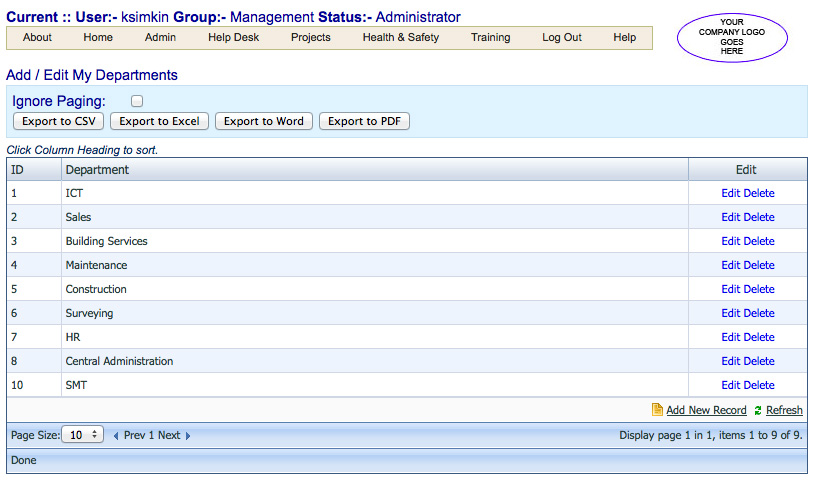Delete the Construction department row
This screenshot has width=817, height=487.
759,289
